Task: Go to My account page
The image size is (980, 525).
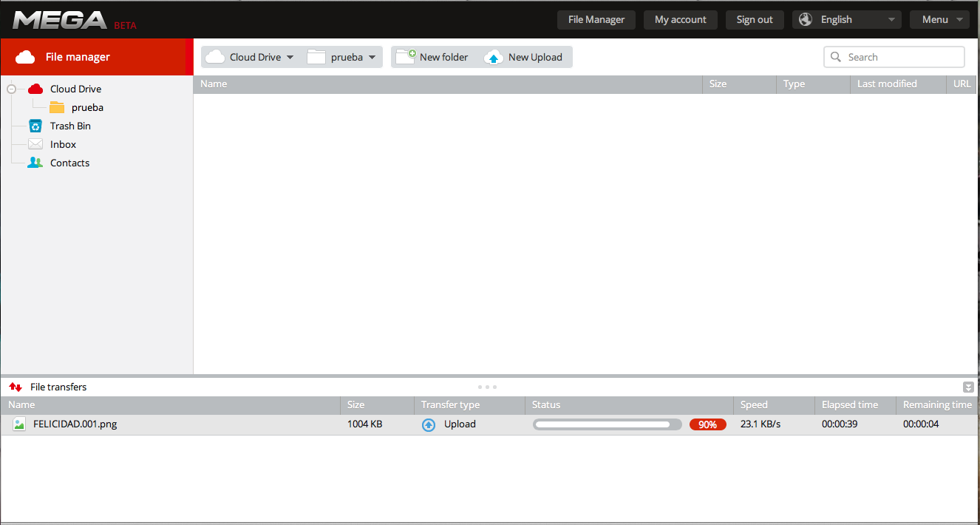Action: (x=680, y=20)
